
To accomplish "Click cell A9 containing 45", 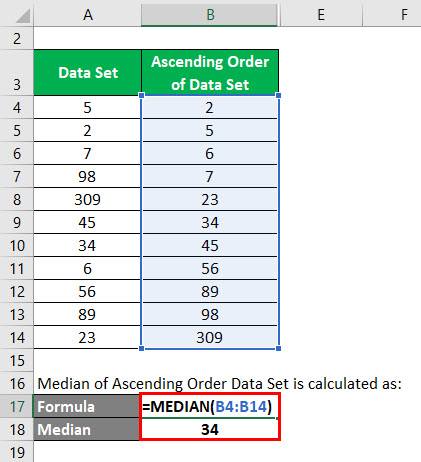I will pyautogui.click(x=87, y=222).
